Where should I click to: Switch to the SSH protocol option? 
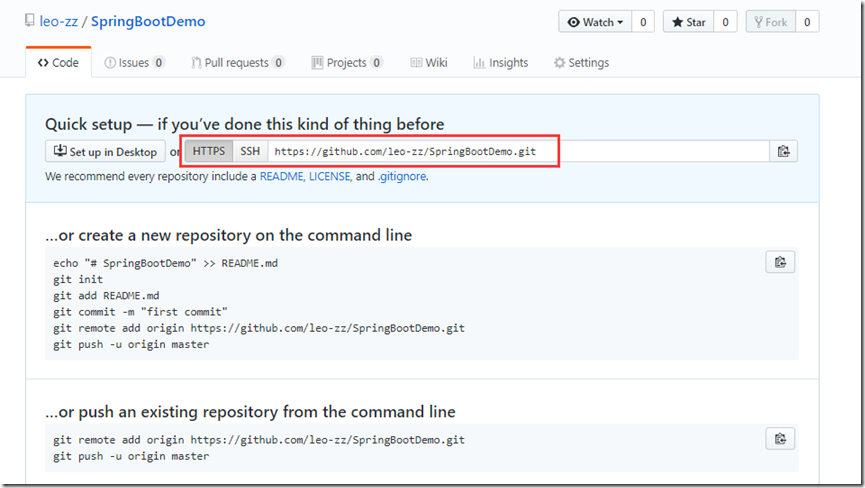pyautogui.click(x=250, y=152)
